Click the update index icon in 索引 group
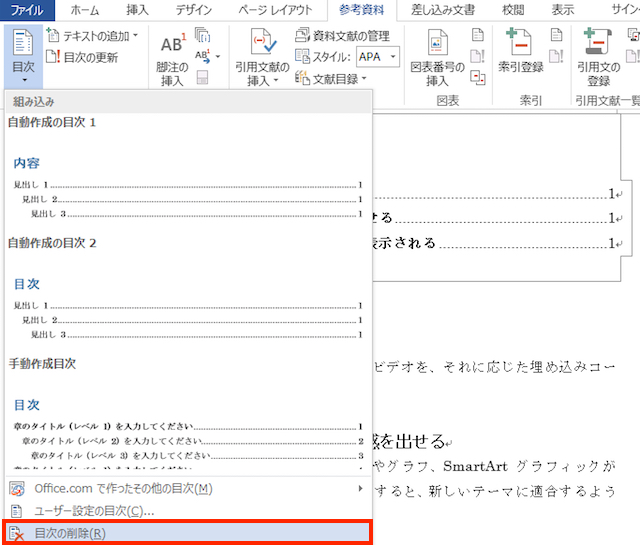The height and width of the screenshot is (545, 640). point(556,56)
